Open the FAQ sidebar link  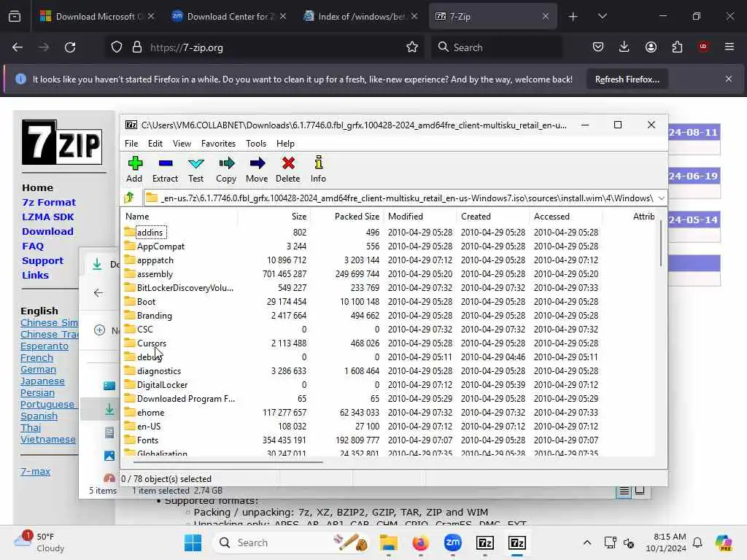coord(33,246)
